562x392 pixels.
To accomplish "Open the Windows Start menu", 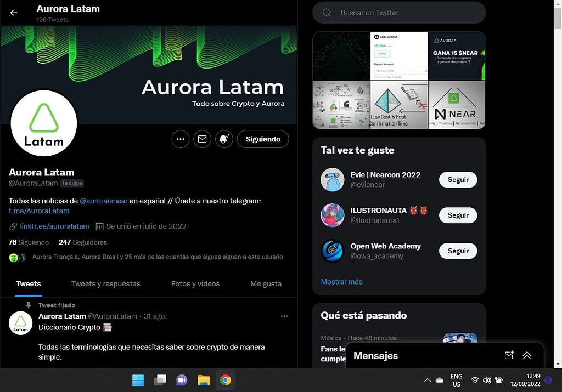I will [x=138, y=379].
